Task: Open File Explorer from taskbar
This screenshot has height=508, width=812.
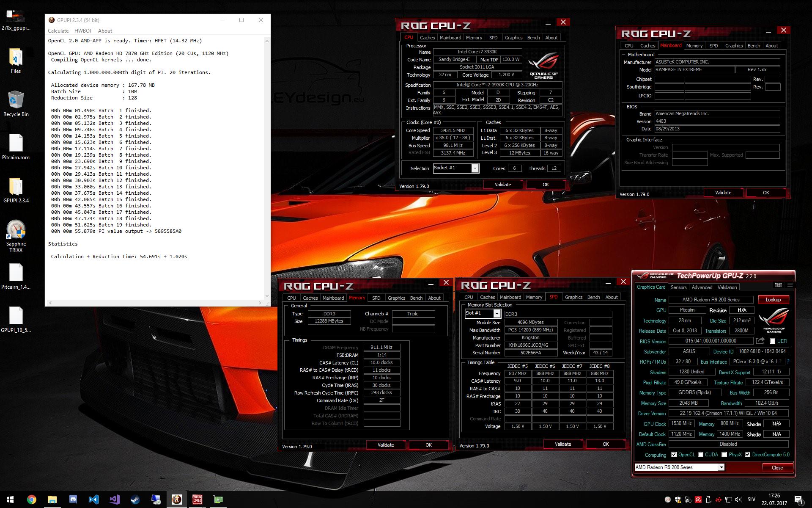Action: pyautogui.click(x=52, y=500)
